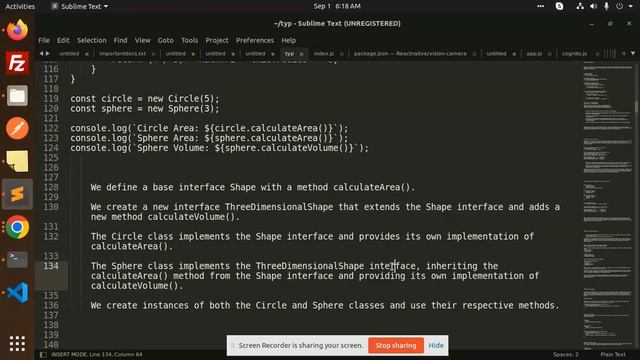Open the three-dots tray overflow
Viewport: 640px width, 360px height.
540,6
